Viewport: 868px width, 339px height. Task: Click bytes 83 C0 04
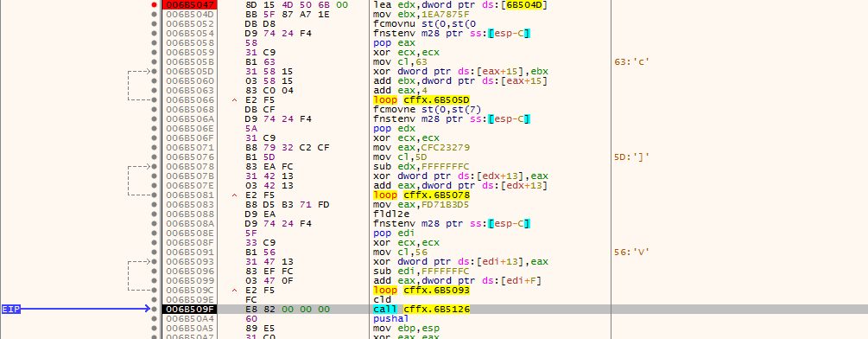[x=269, y=90]
